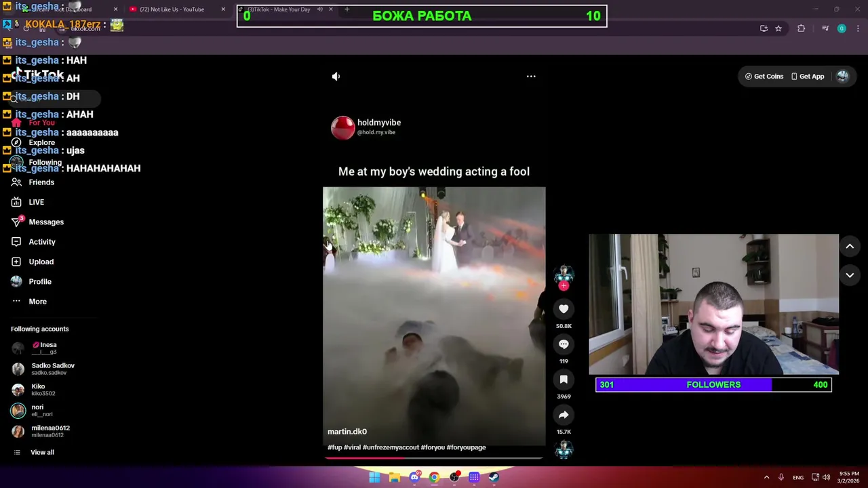Open File Explorer from the taskbar
This screenshot has height=488, width=868.
(x=394, y=477)
